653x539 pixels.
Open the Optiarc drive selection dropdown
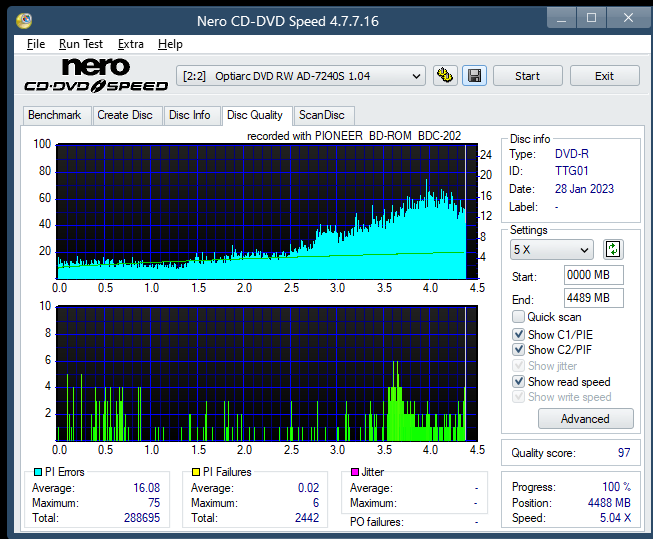point(301,76)
